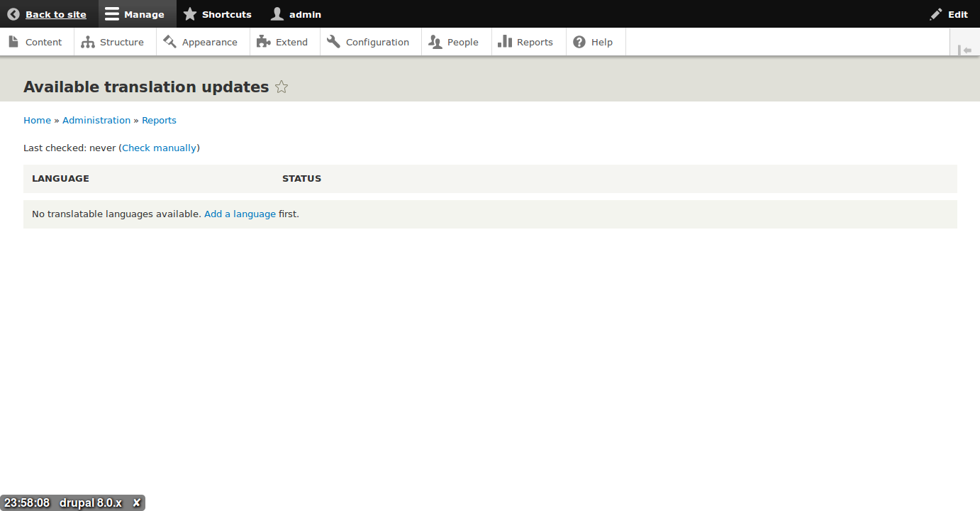This screenshot has height=511, width=980.
Task: Toggle the Manage toolbar tab label
Action: 144,14
